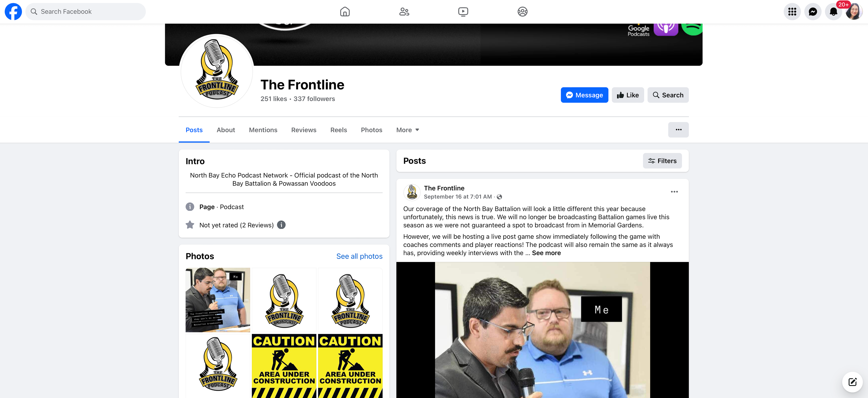Open the page options three-dot menu
Screen dimensions: 868x398
pyautogui.click(x=678, y=130)
